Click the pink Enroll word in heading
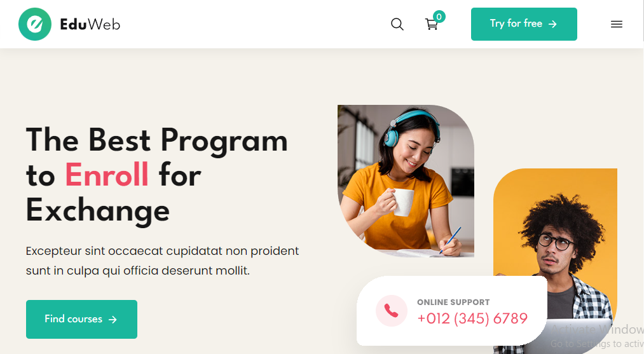This screenshot has width=644, height=354. pos(107,175)
